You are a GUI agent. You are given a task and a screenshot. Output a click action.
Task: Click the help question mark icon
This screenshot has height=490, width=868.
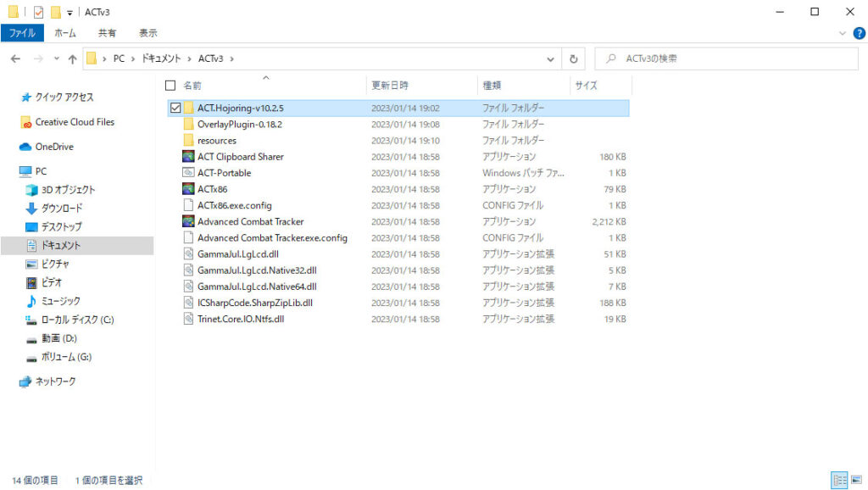859,33
